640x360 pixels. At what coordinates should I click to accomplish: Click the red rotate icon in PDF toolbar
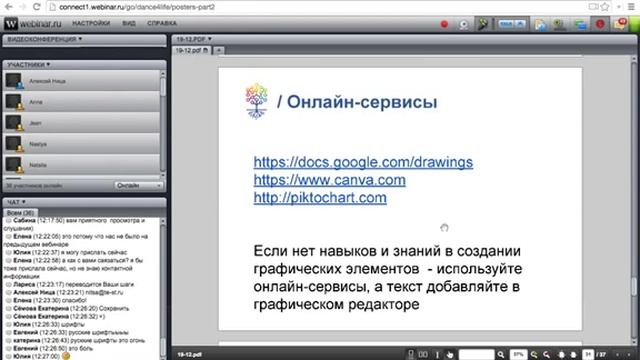click(x=546, y=355)
